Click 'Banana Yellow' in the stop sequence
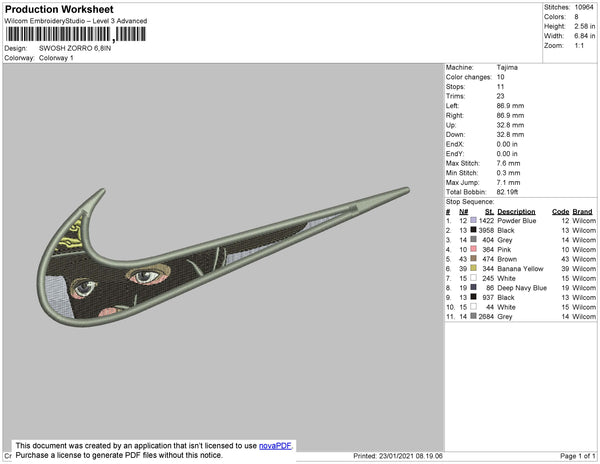This screenshot has width=600, height=464. pos(520,269)
